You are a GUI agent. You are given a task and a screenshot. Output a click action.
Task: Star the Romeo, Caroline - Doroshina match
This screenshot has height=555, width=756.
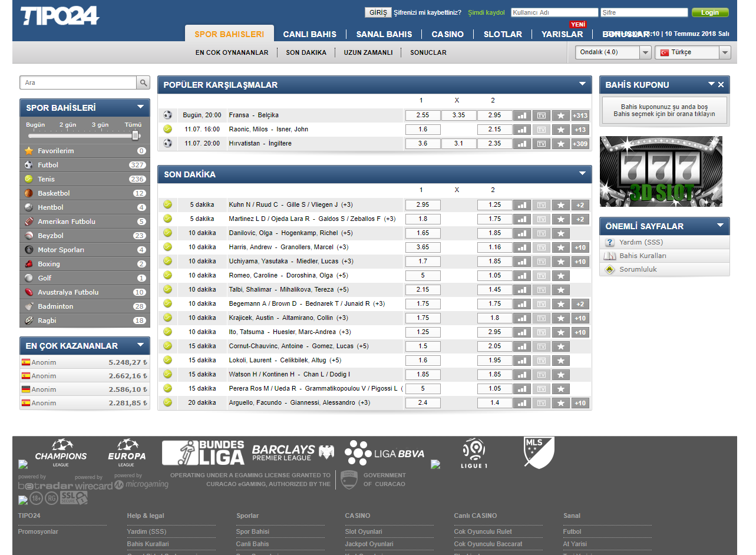[561, 276]
